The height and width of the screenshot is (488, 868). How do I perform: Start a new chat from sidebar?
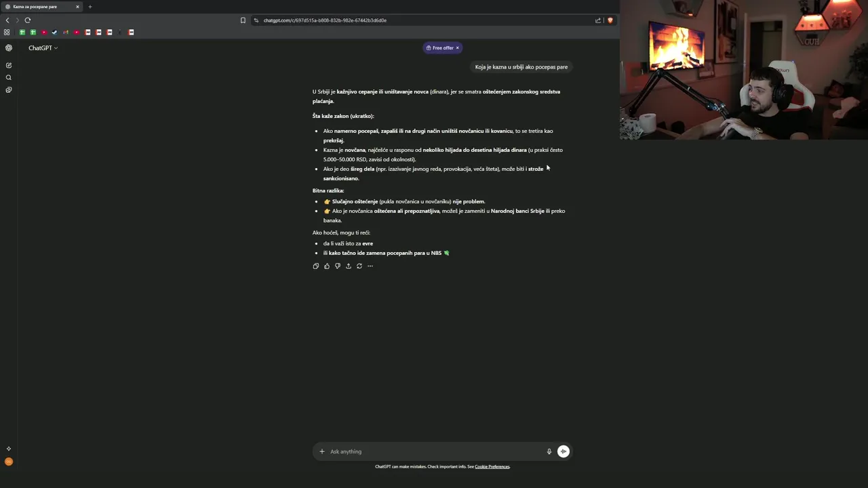tap(9, 65)
